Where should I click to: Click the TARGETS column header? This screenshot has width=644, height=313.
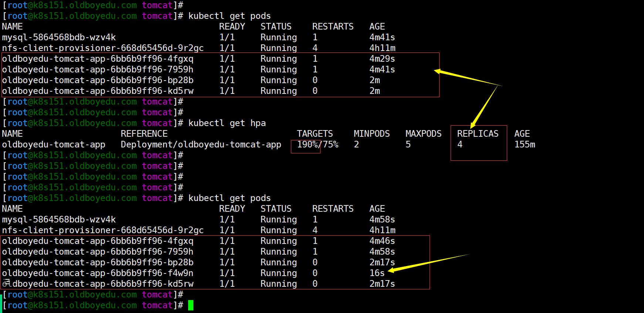coord(315,134)
